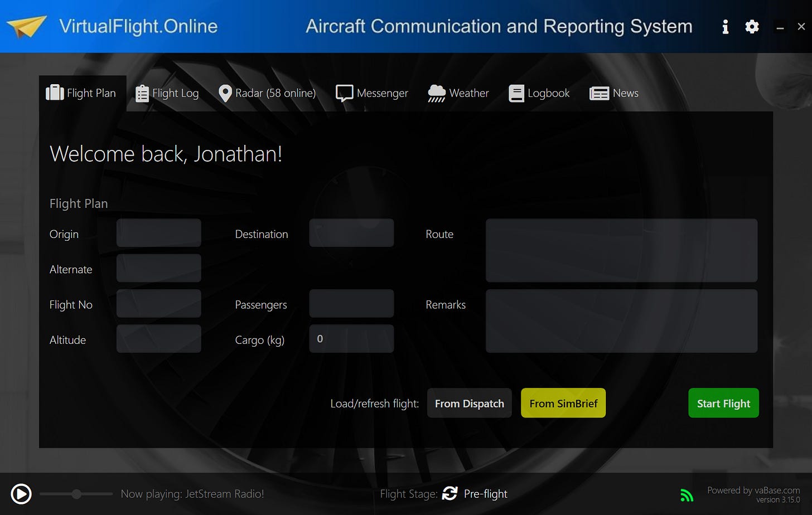The width and height of the screenshot is (812, 515).
Task: Click the Origin input field
Action: [x=159, y=233]
